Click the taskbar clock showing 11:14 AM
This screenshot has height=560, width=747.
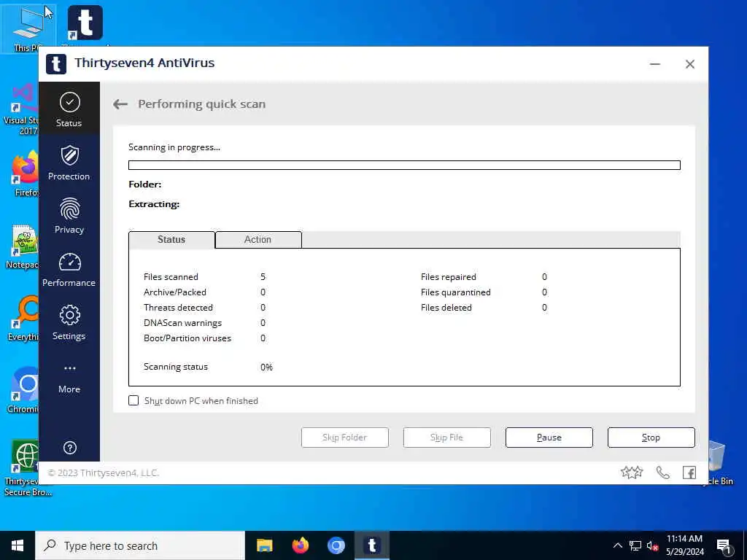pyautogui.click(x=684, y=545)
